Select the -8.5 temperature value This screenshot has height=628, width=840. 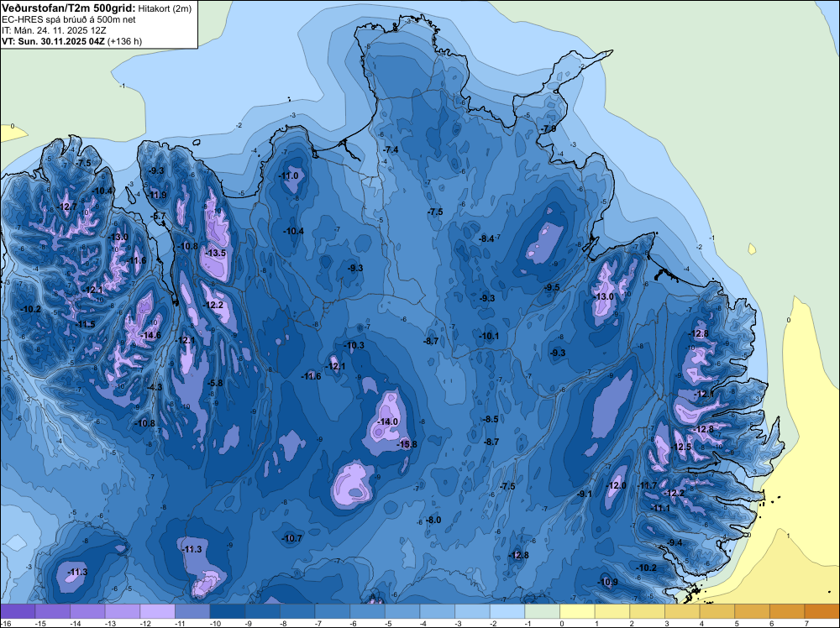point(491,419)
